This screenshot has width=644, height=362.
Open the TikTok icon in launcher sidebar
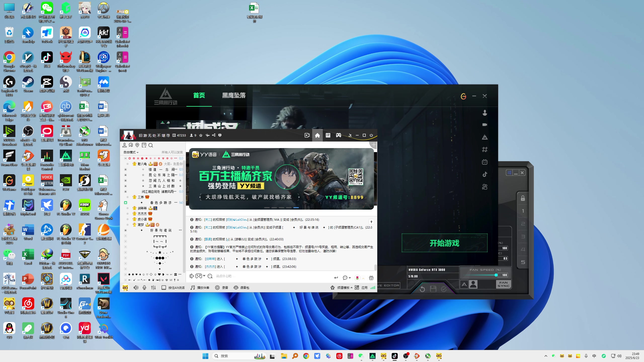485,174
